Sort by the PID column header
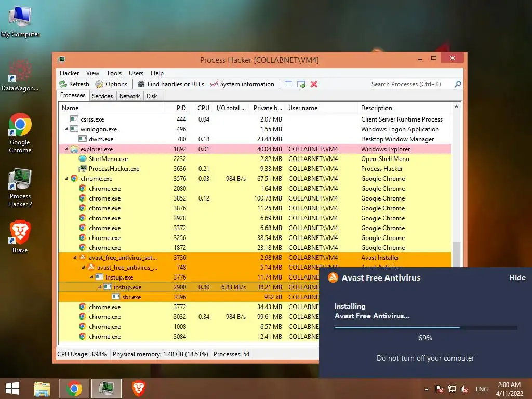 tap(176, 108)
